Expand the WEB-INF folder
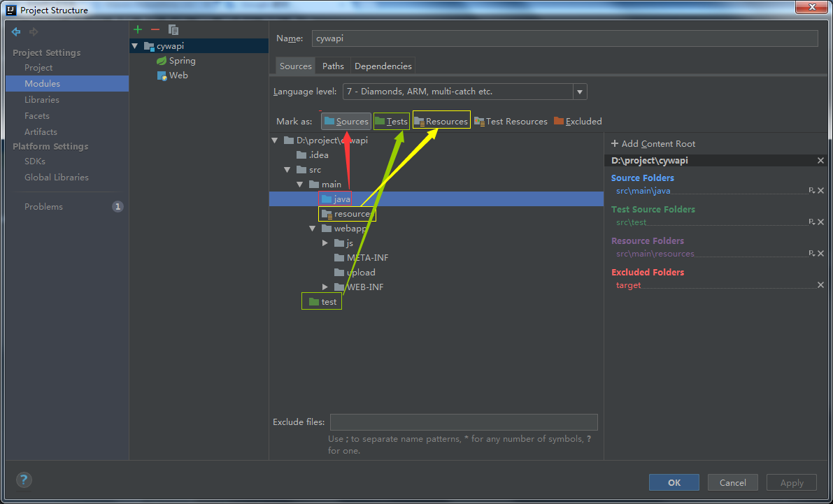Image resolution: width=833 pixels, height=504 pixels. click(325, 287)
